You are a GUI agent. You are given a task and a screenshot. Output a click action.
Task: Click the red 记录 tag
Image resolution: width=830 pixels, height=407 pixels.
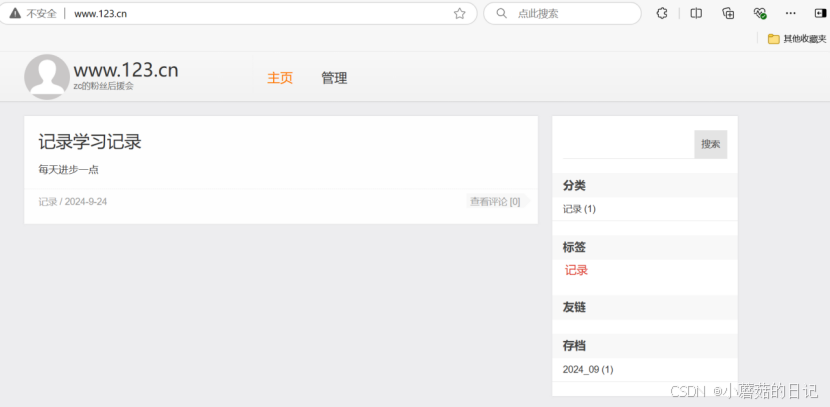pyautogui.click(x=576, y=270)
